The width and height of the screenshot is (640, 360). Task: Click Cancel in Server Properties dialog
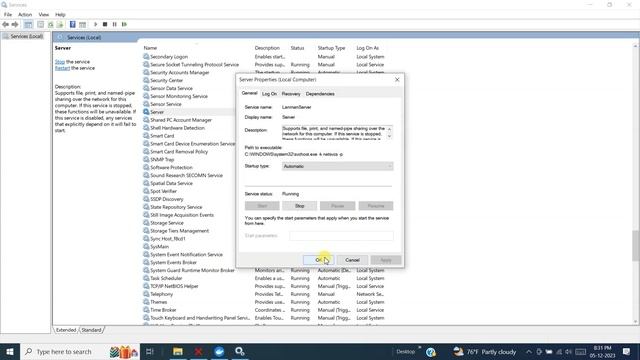coord(352,260)
